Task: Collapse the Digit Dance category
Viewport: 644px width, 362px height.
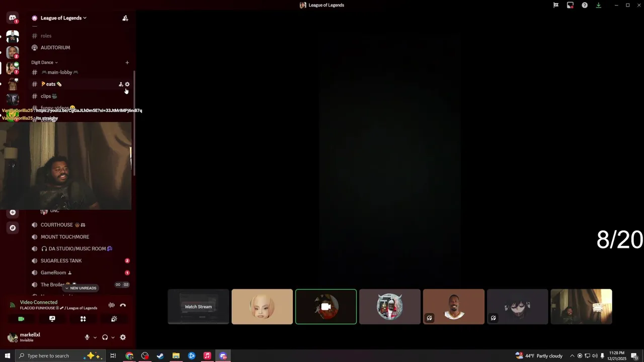Action: coord(44,62)
